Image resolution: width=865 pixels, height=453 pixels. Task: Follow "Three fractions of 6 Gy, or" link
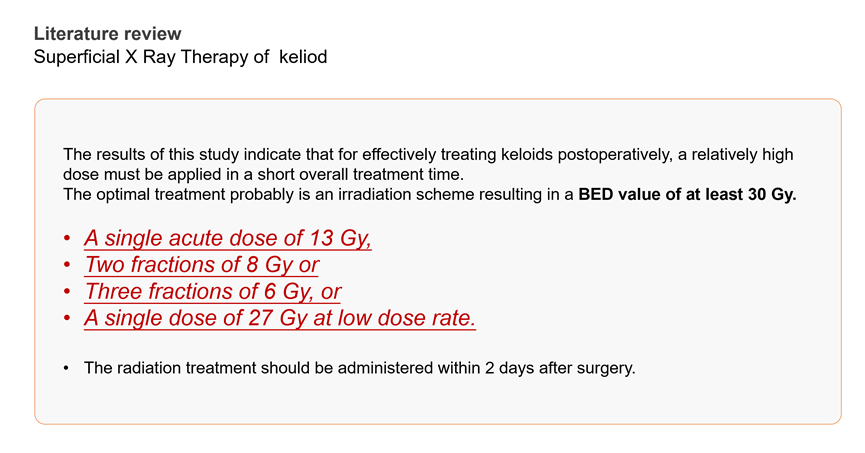pyautogui.click(x=213, y=292)
